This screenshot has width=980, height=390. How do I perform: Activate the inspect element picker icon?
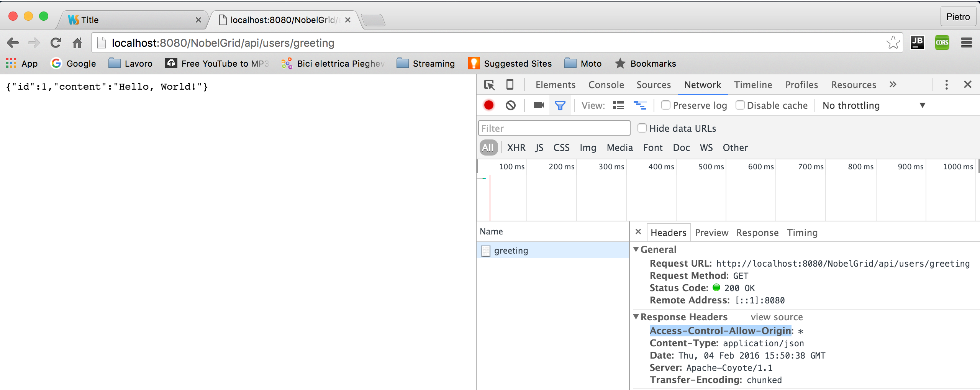489,85
